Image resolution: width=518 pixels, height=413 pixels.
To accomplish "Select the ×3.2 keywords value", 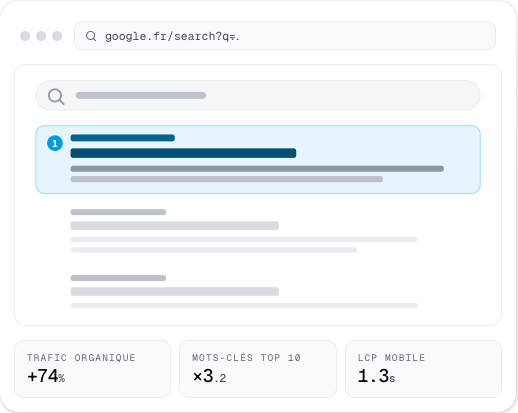I will [209, 376].
